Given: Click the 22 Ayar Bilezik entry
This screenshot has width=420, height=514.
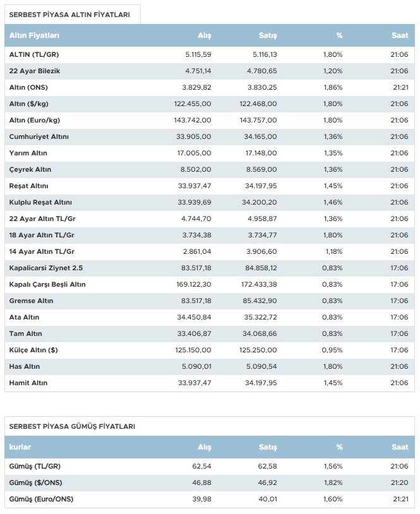Looking at the screenshot, I should tap(35, 71).
